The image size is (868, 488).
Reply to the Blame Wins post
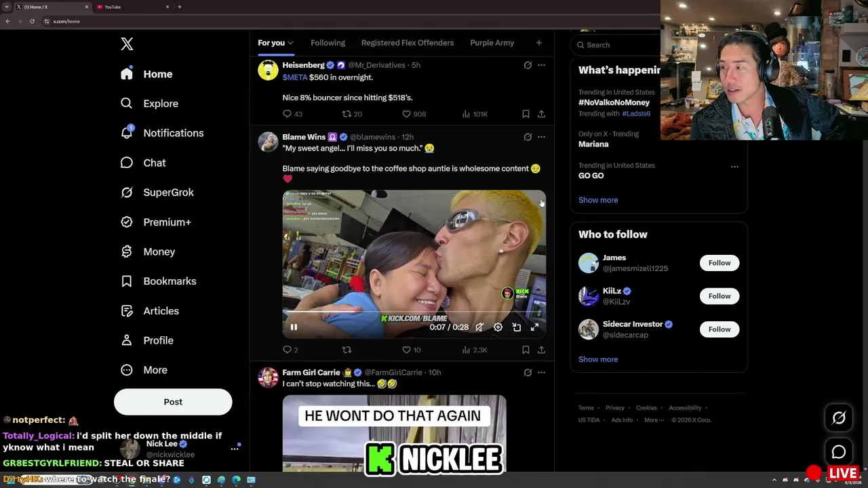290,350
